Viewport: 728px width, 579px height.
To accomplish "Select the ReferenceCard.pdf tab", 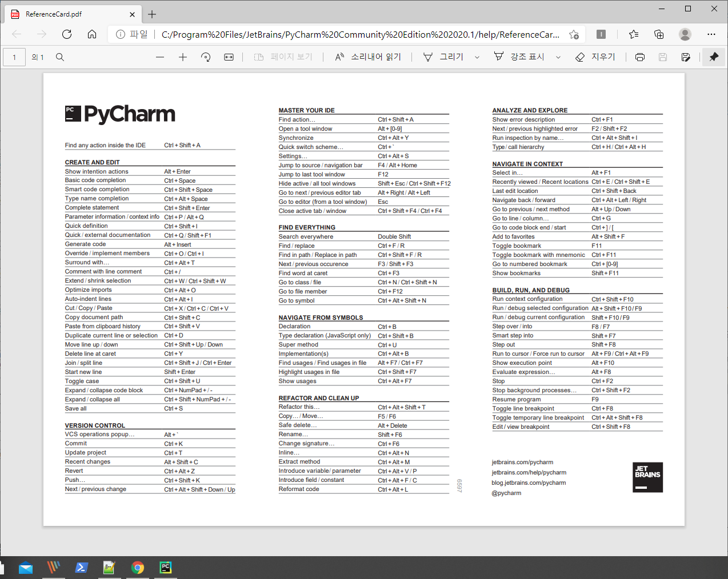I will 73,14.
